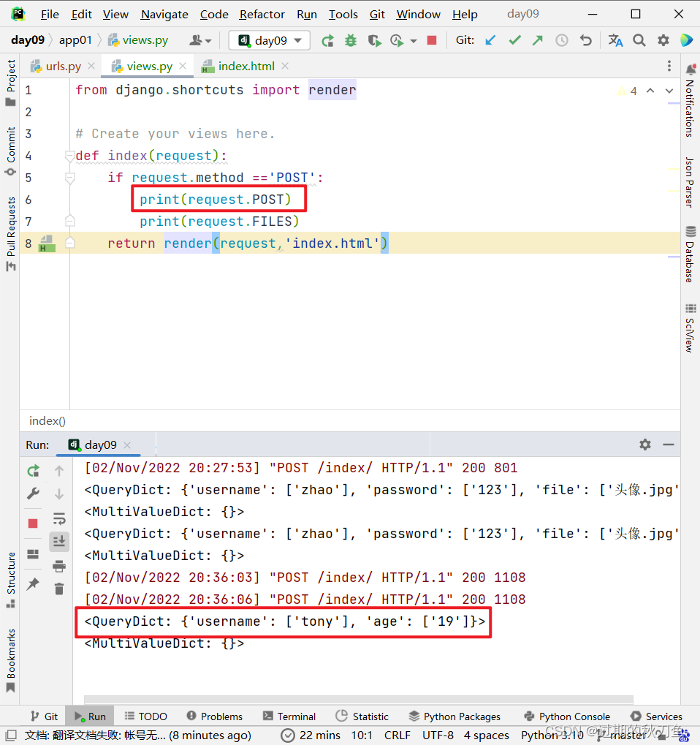Show Git history clock icon
This screenshot has width=700, height=745.
562,40
